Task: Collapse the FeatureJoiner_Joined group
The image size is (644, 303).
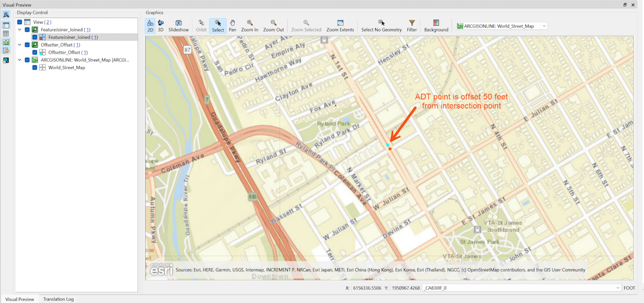Action: point(20,29)
